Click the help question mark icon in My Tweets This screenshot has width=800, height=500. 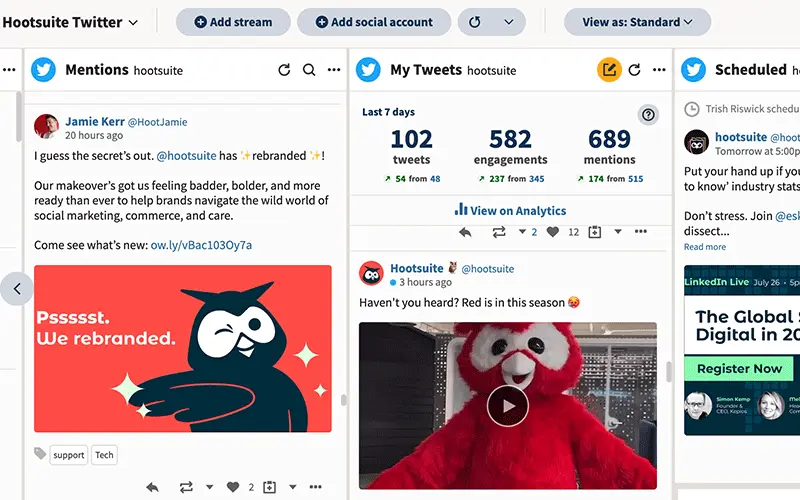pos(648,115)
